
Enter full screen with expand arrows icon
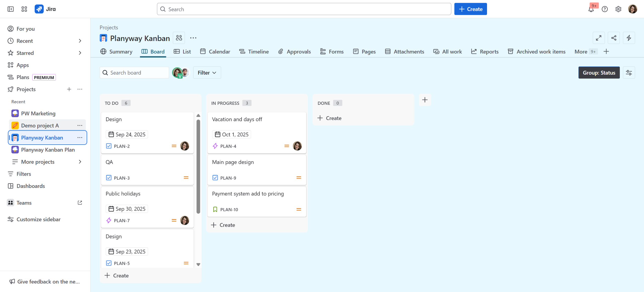(x=598, y=38)
